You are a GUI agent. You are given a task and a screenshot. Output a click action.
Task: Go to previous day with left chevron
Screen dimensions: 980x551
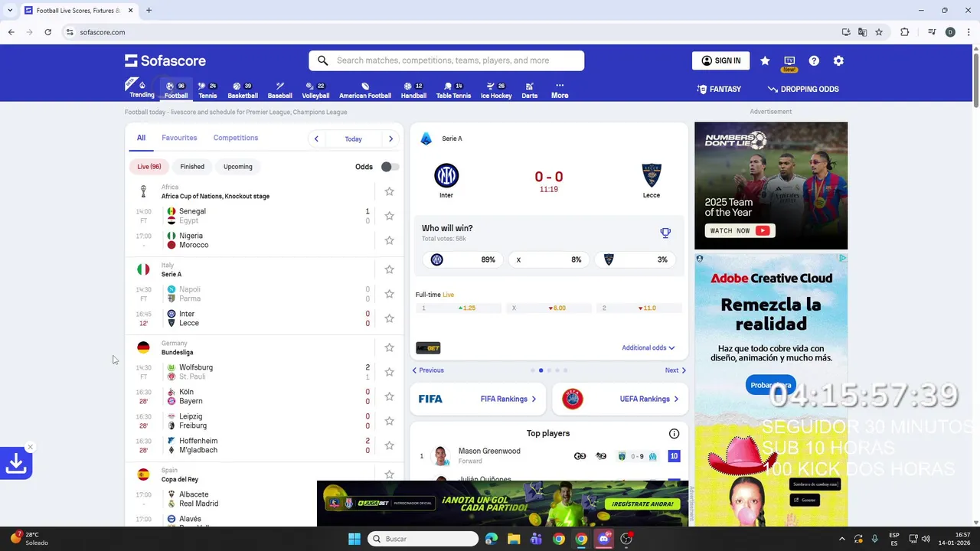[x=316, y=139]
